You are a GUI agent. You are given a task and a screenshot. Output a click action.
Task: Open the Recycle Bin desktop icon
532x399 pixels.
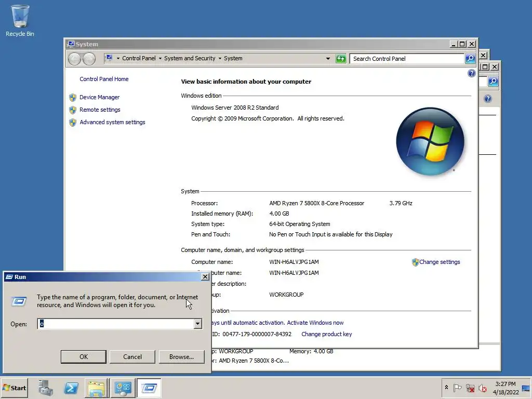pos(20,20)
